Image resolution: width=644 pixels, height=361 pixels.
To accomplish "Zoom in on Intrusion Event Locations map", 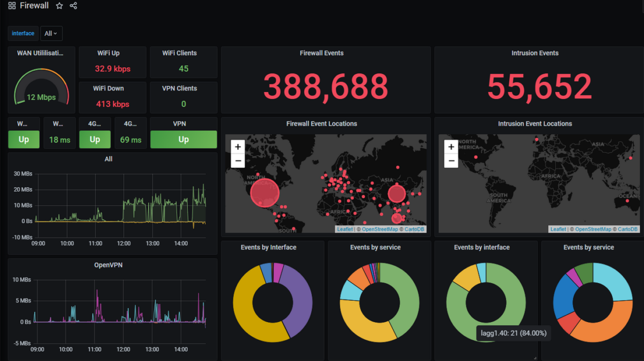I will coord(451,146).
